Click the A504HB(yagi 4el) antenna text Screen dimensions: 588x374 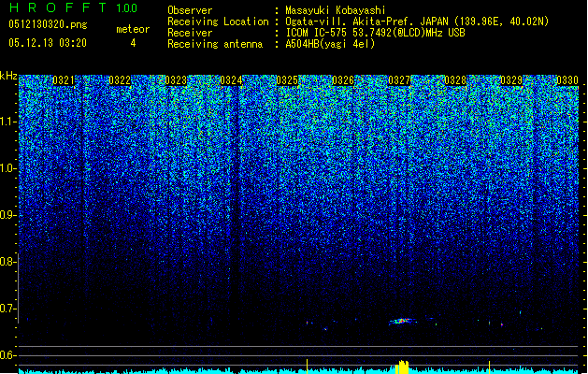tap(330, 44)
